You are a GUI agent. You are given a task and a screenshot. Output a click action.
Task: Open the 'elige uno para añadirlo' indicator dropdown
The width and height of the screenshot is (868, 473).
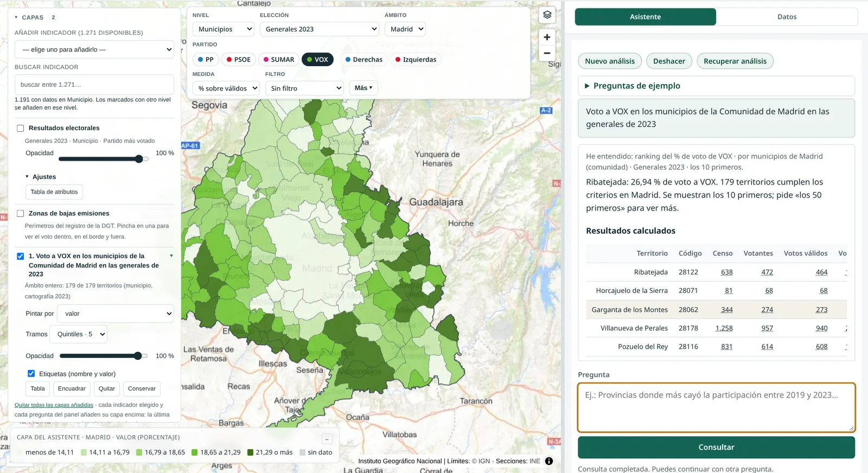coord(94,49)
